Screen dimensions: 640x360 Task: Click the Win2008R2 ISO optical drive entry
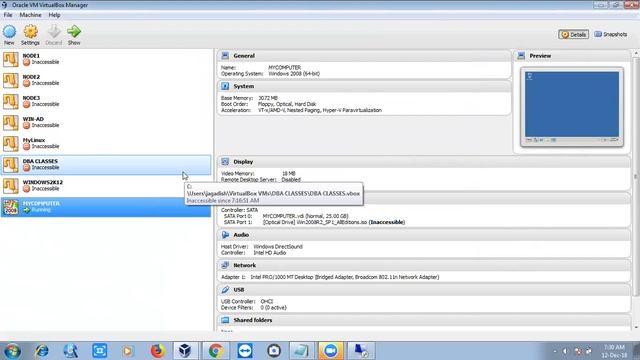click(334, 222)
